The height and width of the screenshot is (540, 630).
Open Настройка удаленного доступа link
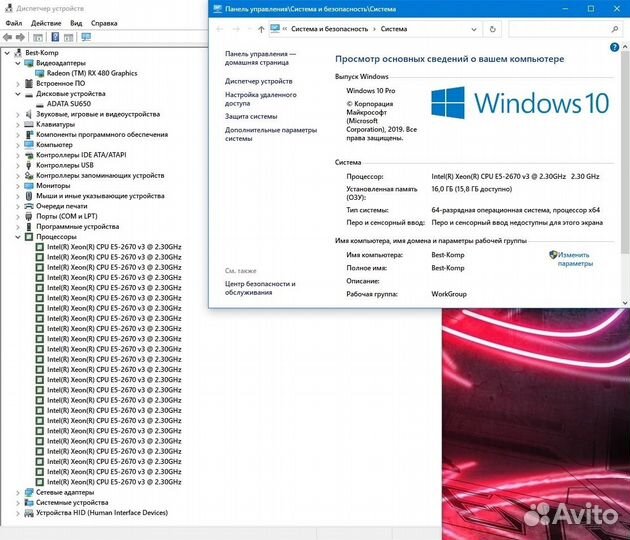[x=261, y=99]
